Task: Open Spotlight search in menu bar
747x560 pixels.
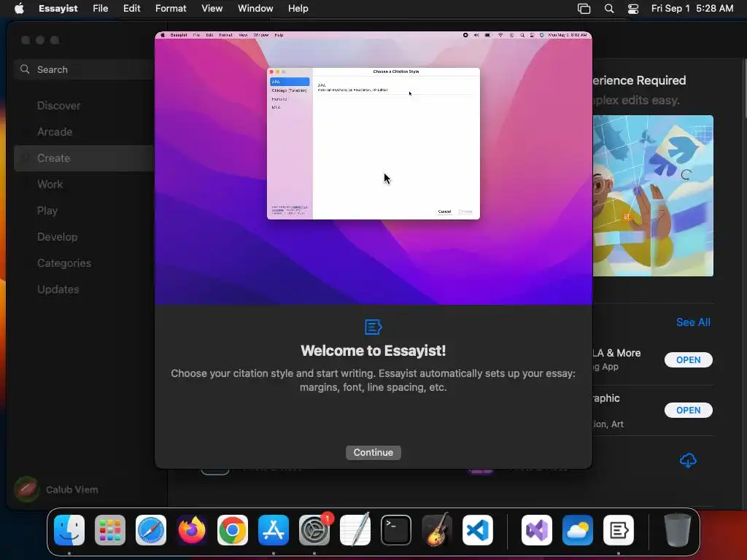Action: pyautogui.click(x=609, y=9)
